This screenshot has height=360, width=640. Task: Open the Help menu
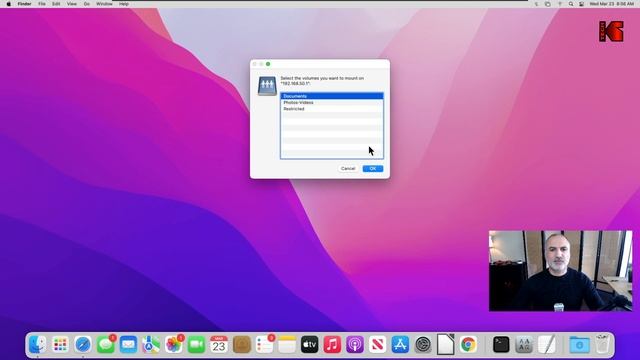[x=124, y=4]
